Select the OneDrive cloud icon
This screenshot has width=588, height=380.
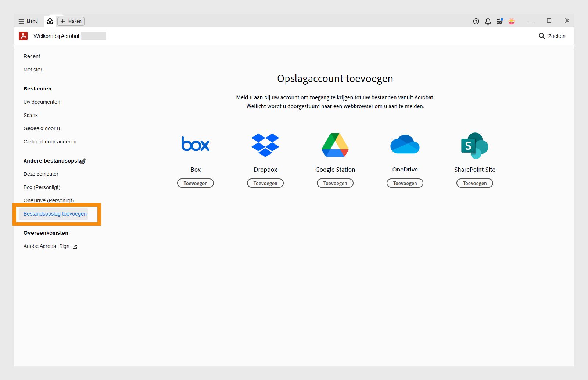pyautogui.click(x=405, y=144)
